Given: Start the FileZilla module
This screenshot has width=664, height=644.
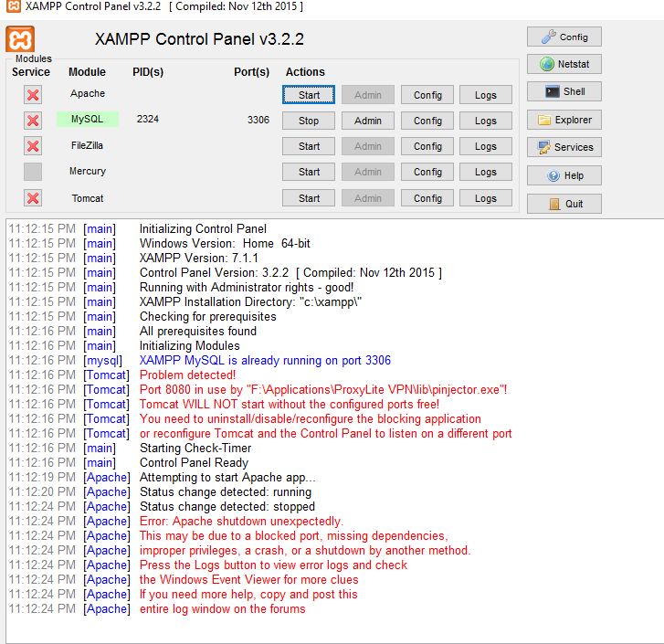Looking at the screenshot, I should pos(309,146).
